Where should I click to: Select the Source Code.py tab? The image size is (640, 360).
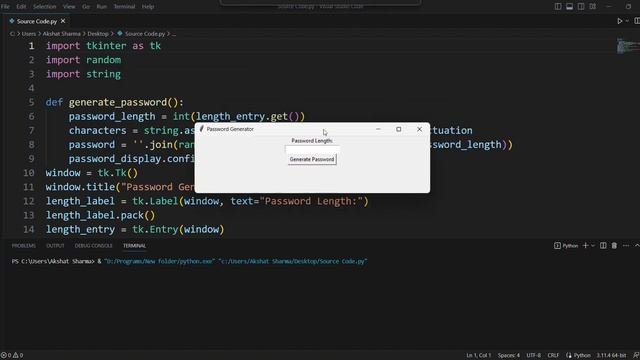[37, 21]
